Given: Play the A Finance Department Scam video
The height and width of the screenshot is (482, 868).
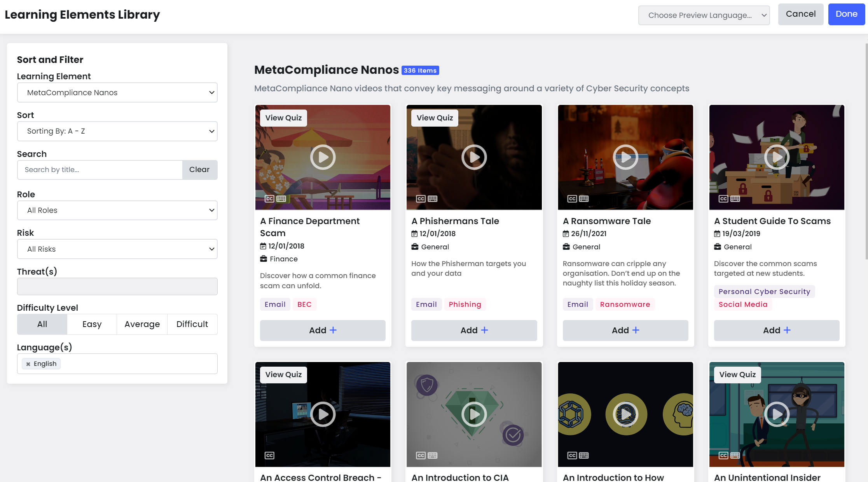Looking at the screenshot, I should pyautogui.click(x=323, y=157).
